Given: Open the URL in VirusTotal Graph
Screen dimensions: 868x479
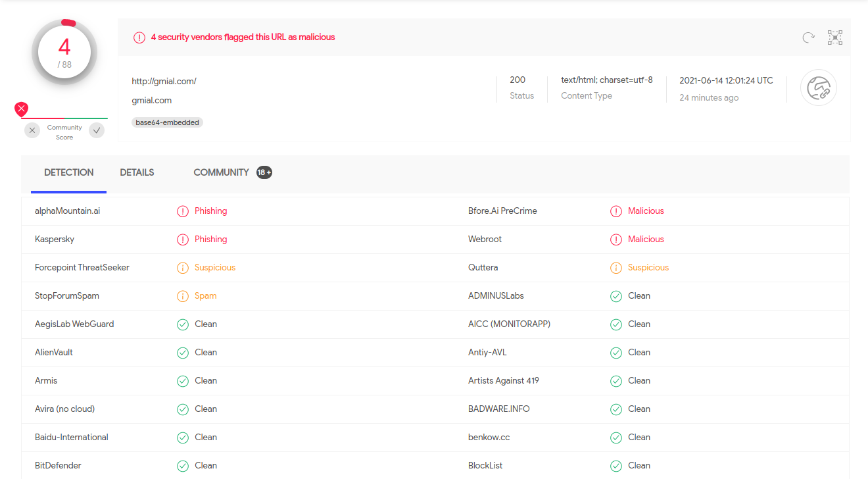Looking at the screenshot, I should tap(834, 38).
